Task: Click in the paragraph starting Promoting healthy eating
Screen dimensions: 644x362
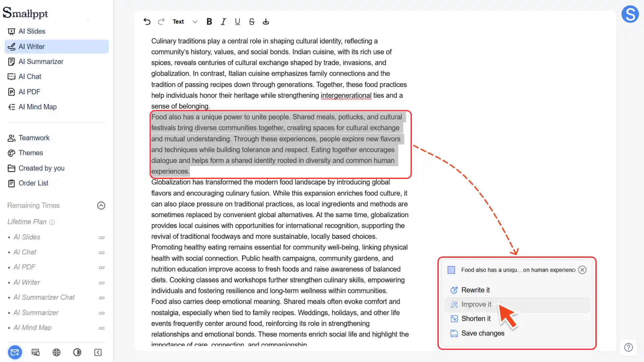Action: click(279, 269)
